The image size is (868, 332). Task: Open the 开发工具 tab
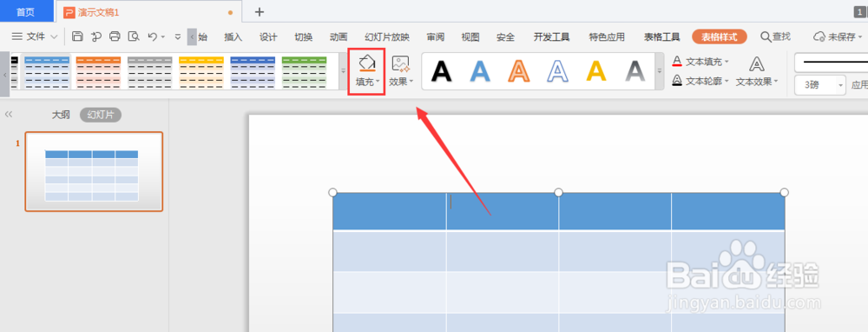coord(551,37)
